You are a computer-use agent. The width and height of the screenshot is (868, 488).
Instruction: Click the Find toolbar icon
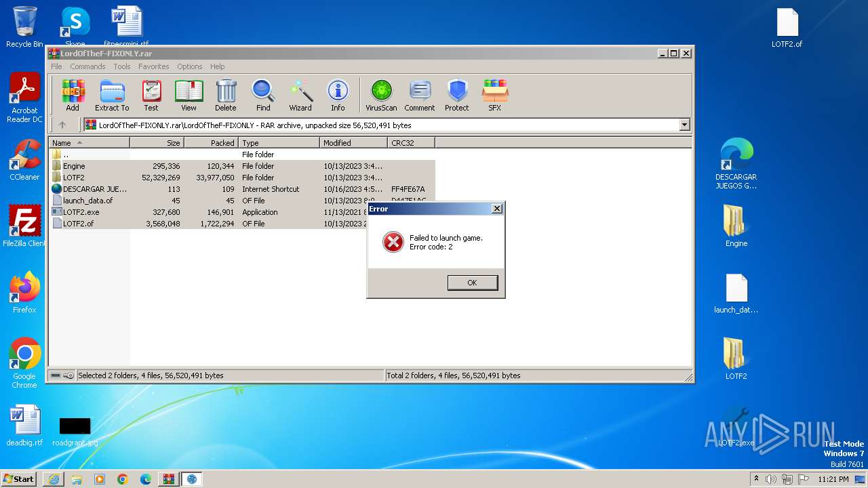coord(263,95)
